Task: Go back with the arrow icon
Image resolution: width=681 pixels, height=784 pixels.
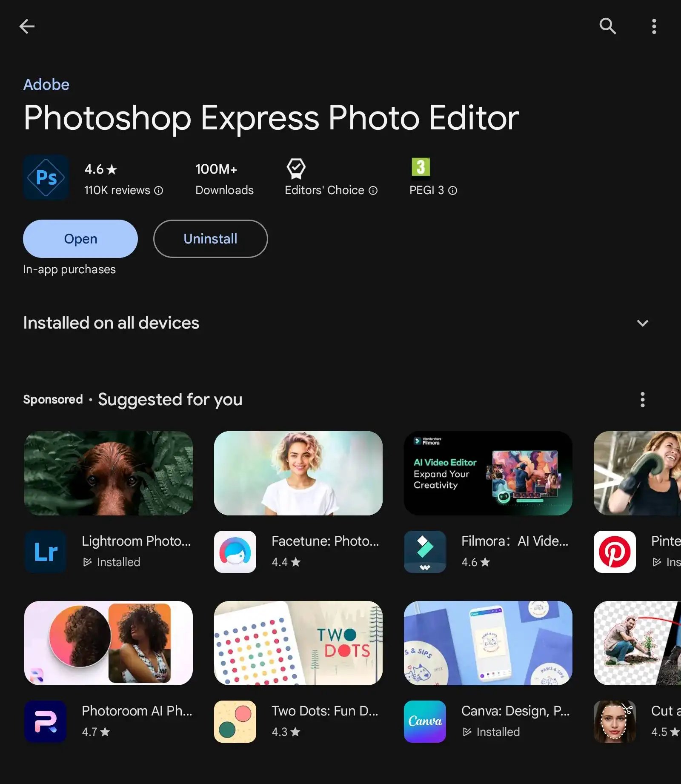Action: 27,26
